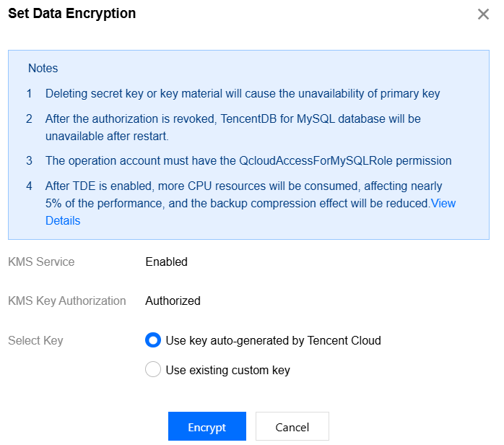504x445 pixels.
Task: Close the Set Data Encryption dialog
Action: pyautogui.click(x=483, y=14)
